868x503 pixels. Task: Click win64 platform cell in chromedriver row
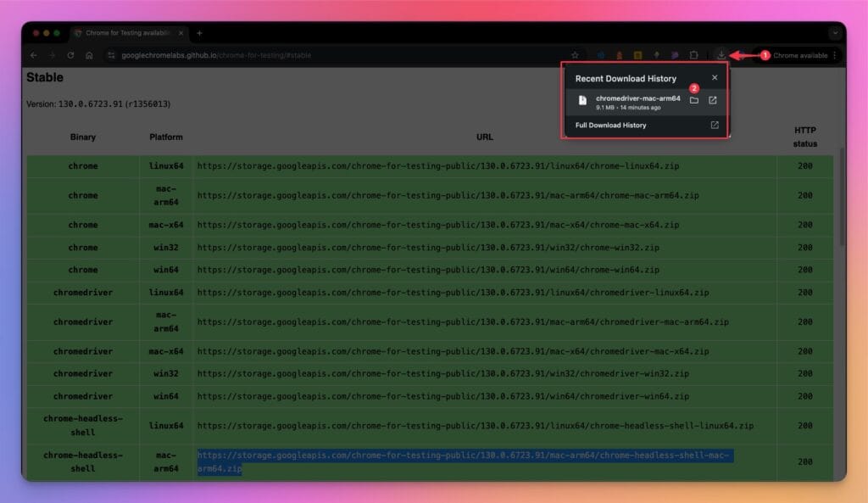click(166, 397)
